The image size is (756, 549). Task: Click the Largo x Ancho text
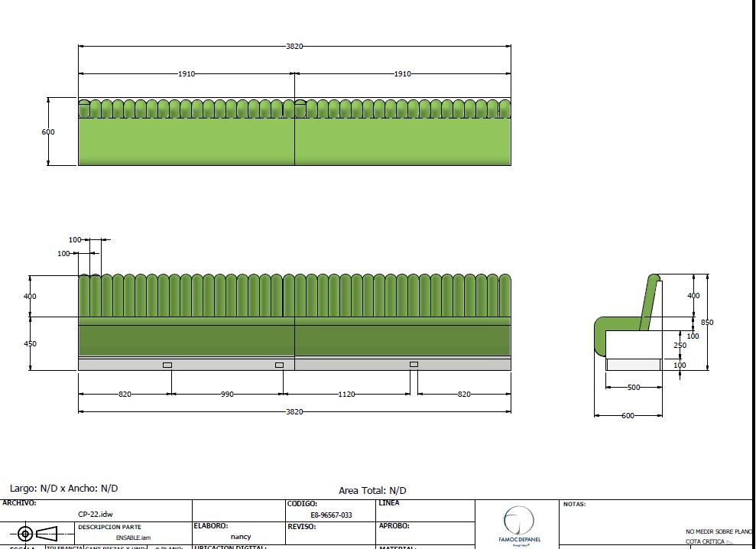click(x=63, y=489)
